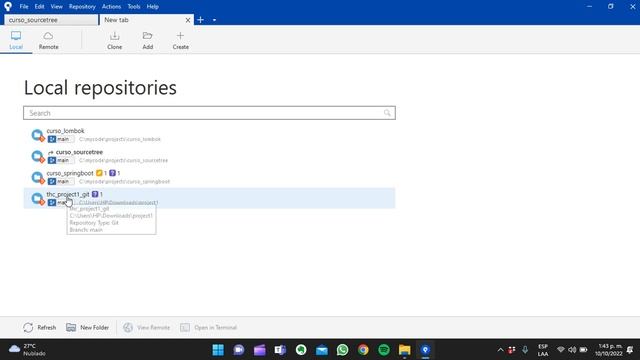Viewport: 640px width, 360px height.
Task: Click the curso_springboot repository icon
Action: tap(38, 178)
